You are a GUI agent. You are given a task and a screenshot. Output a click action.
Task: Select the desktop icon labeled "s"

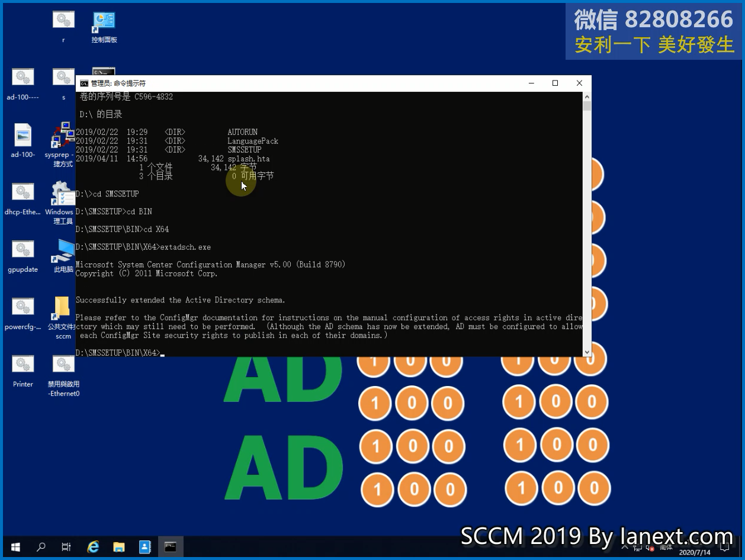63,84
